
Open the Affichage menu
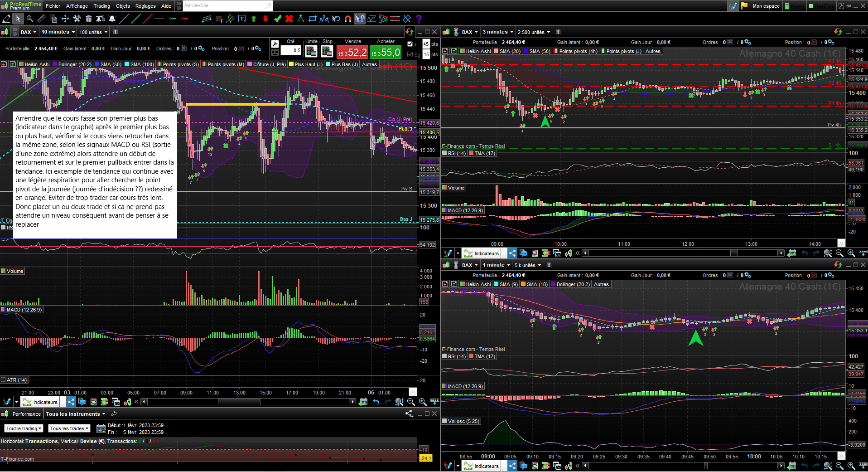[77, 6]
